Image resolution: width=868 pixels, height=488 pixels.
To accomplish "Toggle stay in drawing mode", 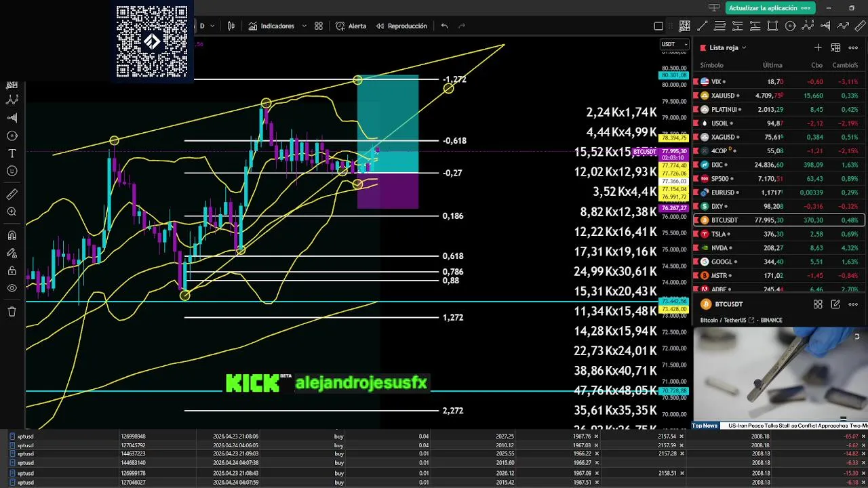I will click(x=12, y=253).
